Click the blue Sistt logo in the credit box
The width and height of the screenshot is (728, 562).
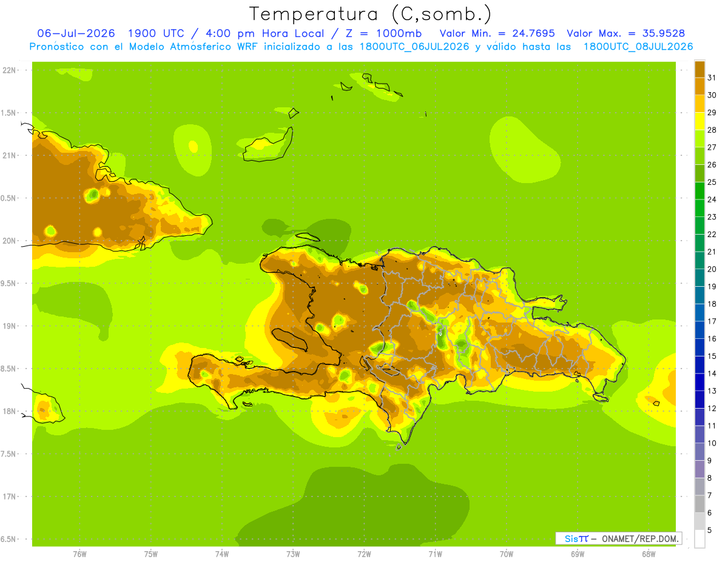(576, 538)
